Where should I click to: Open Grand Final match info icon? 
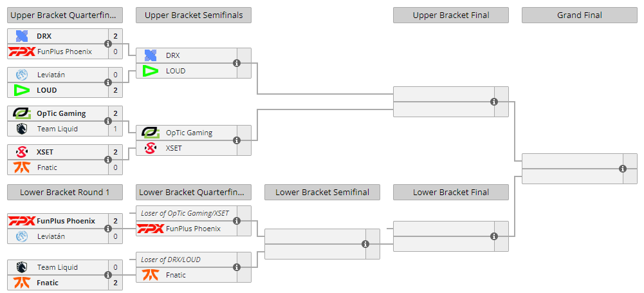click(x=623, y=169)
